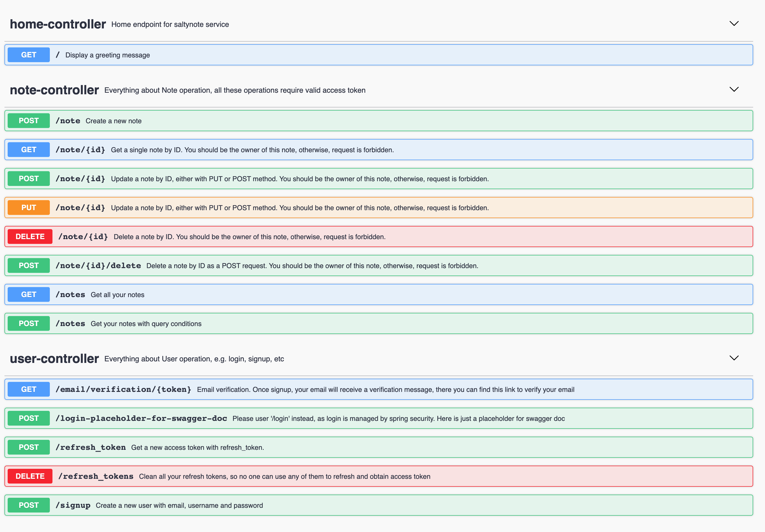Collapse the note-controller section
This screenshot has width=765, height=532.
(x=734, y=90)
